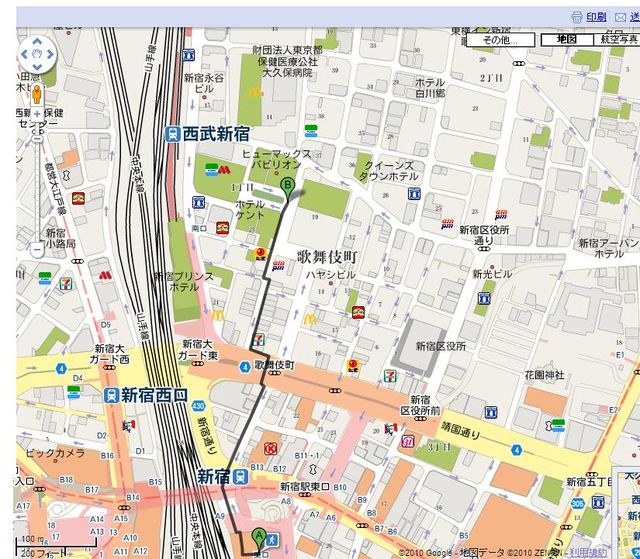Click the pan up arrow
Screen dimensions: 640x559
pyautogui.click(x=38, y=38)
